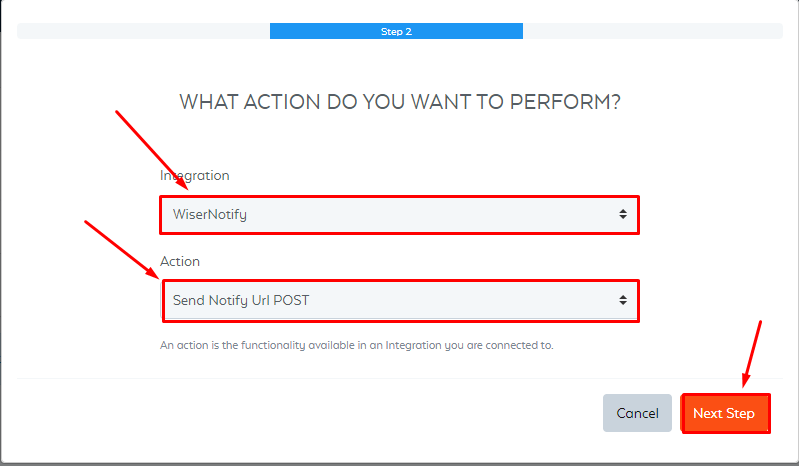Open the Integration select showing WiserNotify
Screen dimensions: 799x466
(398, 214)
